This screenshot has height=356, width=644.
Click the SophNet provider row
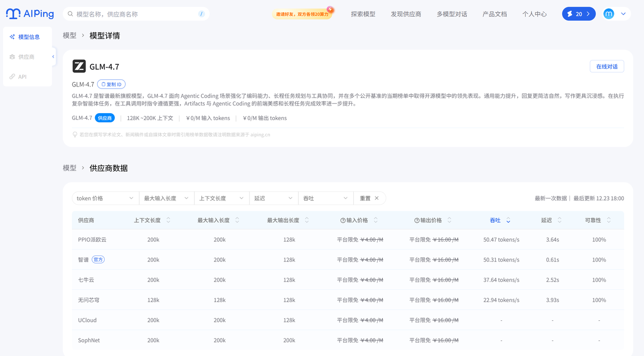pos(348,340)
